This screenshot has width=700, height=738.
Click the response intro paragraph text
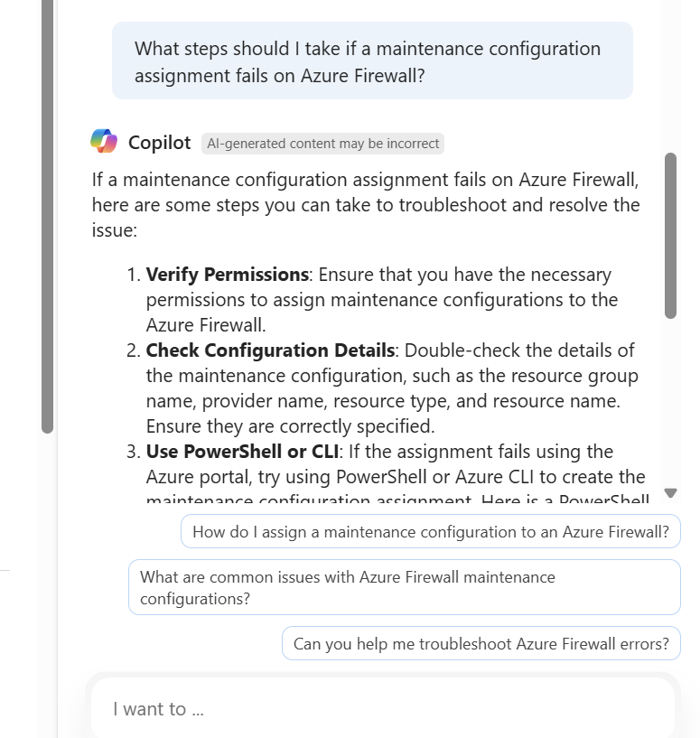tap(366, 205)
